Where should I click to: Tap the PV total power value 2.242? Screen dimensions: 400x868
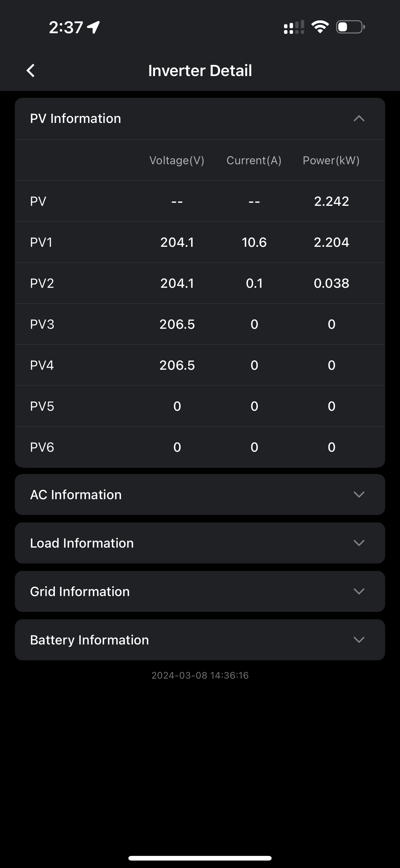(331, 201)
